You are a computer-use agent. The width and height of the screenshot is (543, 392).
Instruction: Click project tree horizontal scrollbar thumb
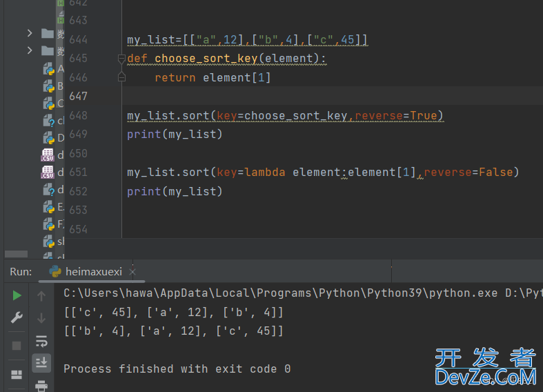click(16, 254)
